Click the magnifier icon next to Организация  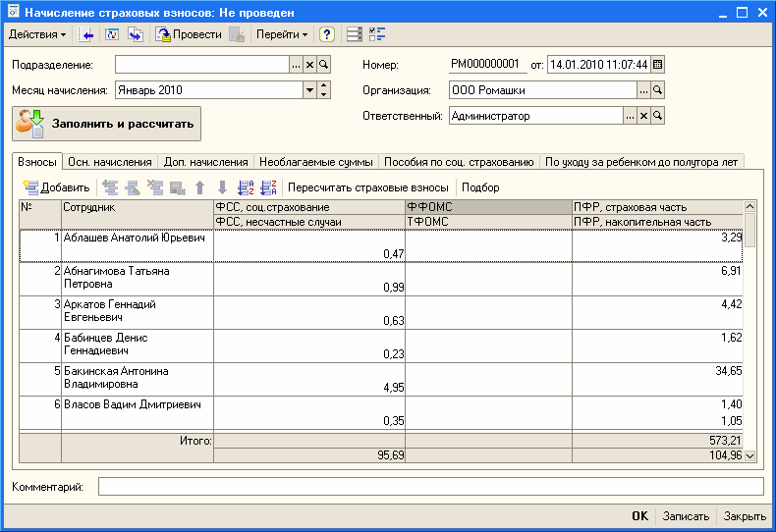pyautogui.click(x=658, y=90)
